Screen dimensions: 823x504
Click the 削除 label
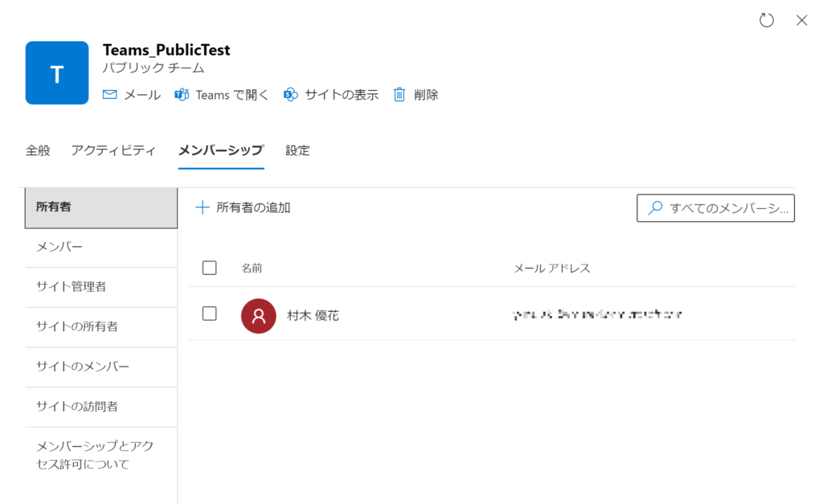point(426,95)
